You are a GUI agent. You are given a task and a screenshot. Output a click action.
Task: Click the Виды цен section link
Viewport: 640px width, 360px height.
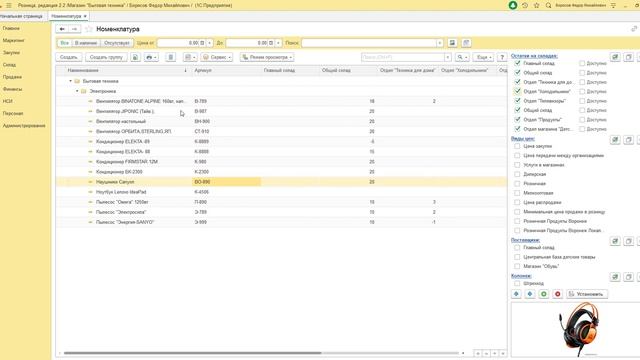pyautogui.click(x=522, y=138)
